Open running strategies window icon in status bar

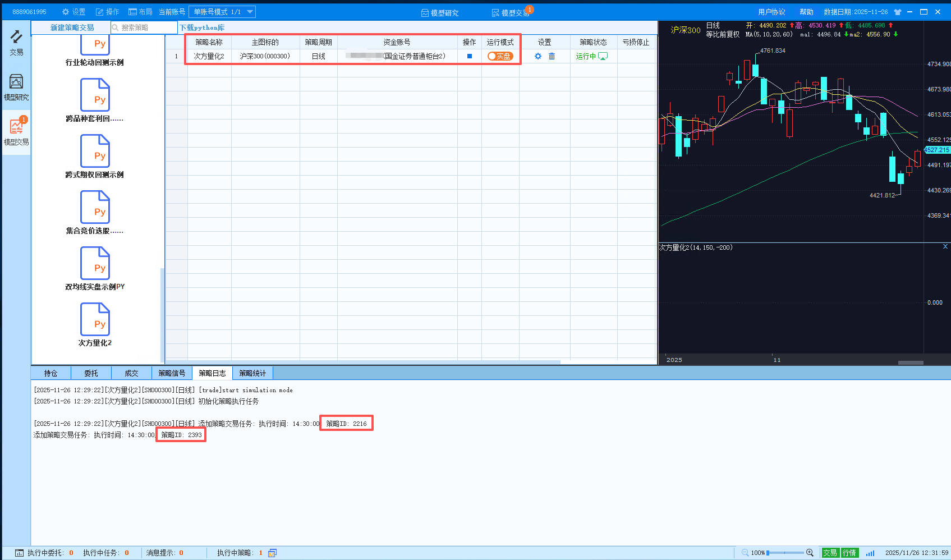point(272,553)
